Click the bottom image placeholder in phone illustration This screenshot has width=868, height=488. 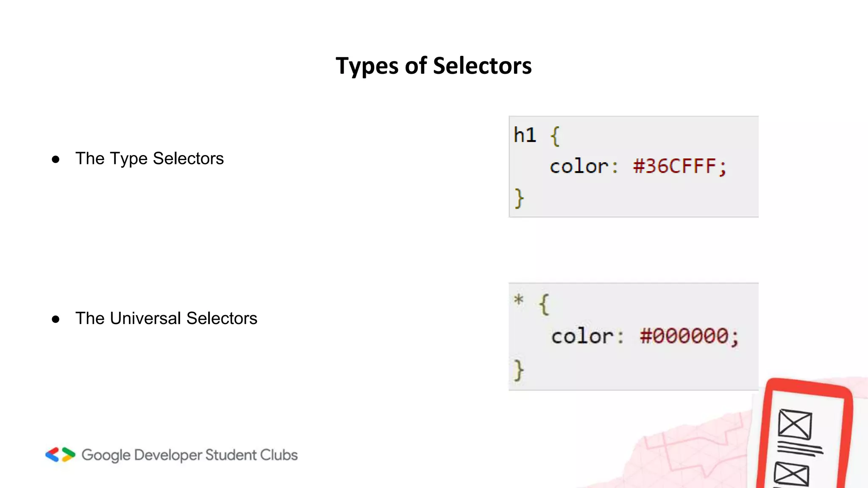point(791,474)
